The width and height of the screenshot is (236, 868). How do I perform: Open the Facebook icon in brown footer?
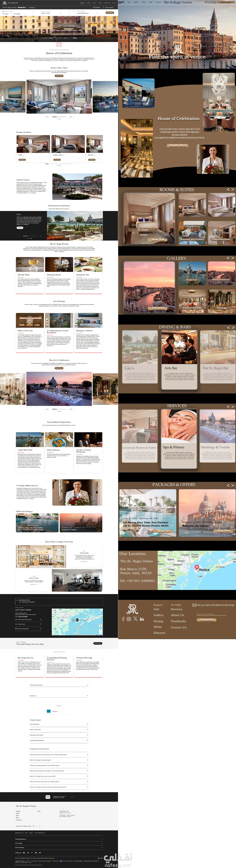pos(123,619)
